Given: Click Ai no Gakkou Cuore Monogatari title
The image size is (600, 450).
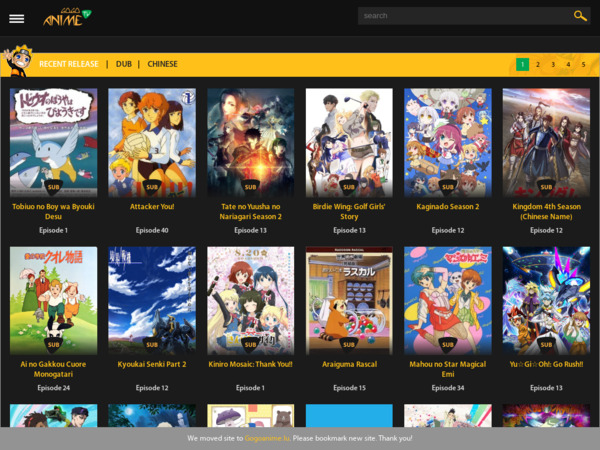Looking at the screenshot, I should coord(53,369).
